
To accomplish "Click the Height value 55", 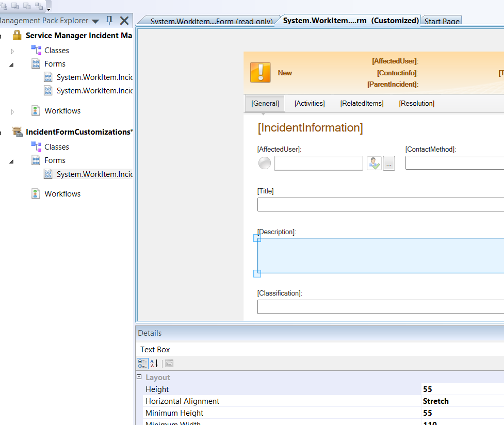I will [428, 389].
